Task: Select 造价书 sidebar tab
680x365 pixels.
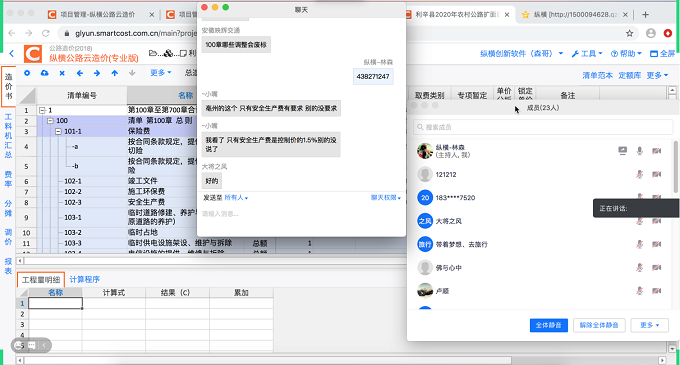Action: click(x=9, y=86)
